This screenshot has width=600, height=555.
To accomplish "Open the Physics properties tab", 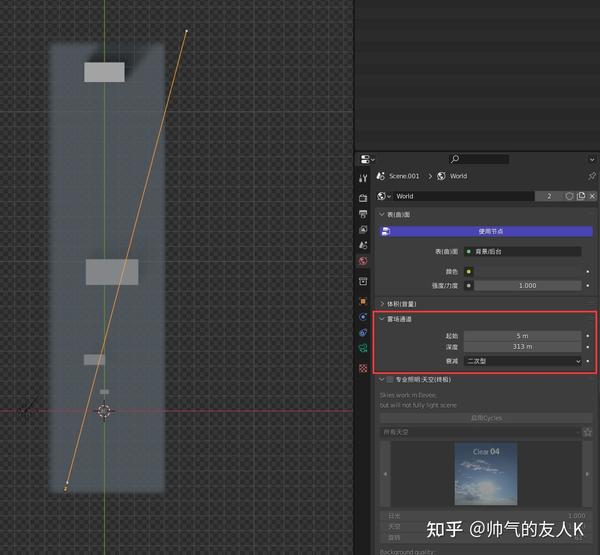I will (363, 317).
